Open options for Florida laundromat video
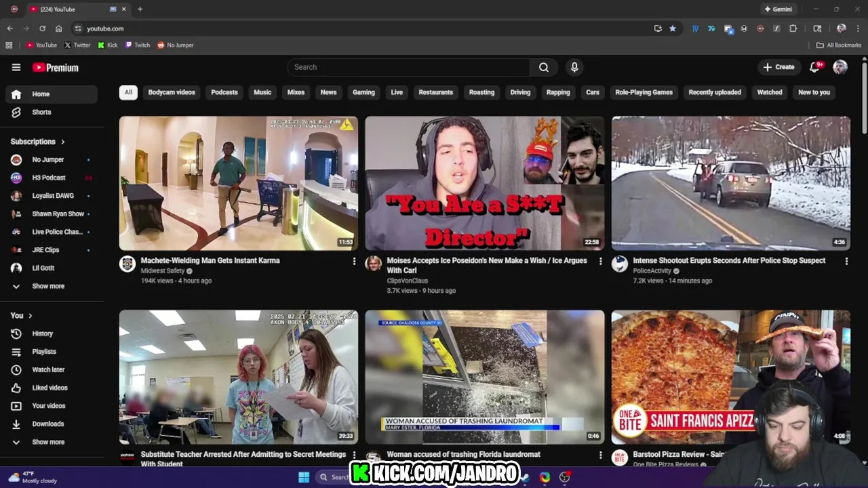 click(x=600, y=455)
